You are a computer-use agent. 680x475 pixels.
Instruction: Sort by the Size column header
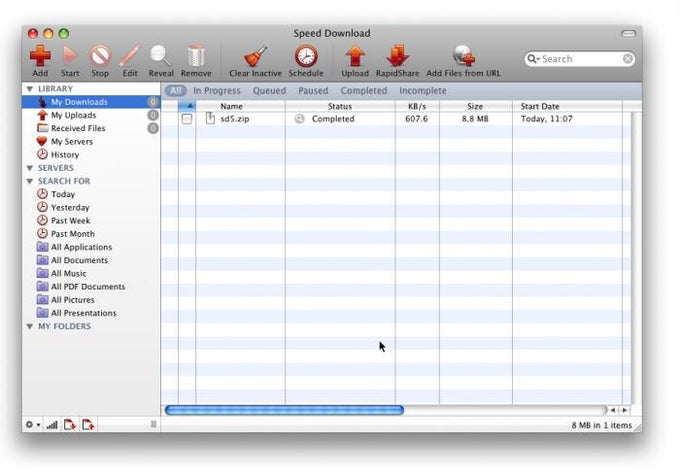pos(475,106)
